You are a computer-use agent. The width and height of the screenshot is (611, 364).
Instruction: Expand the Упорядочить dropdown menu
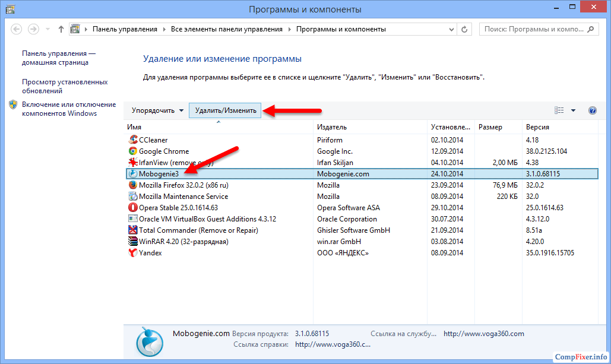[x=157, y=110]
